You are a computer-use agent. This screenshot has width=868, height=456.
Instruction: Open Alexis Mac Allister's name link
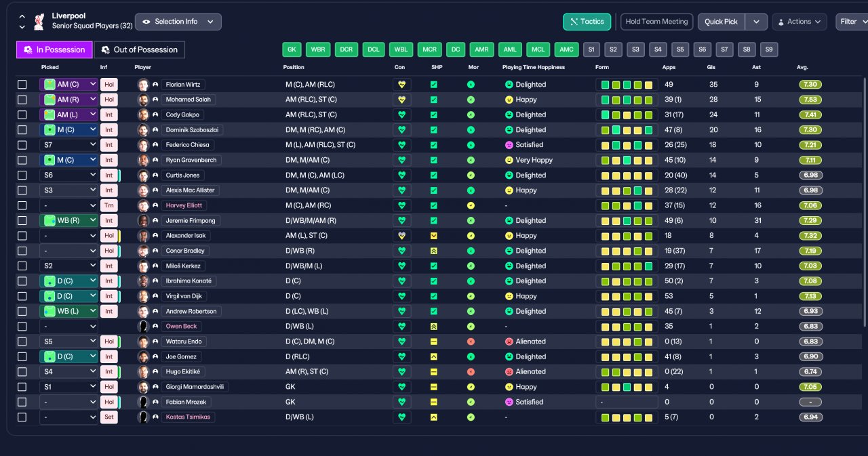190,190
